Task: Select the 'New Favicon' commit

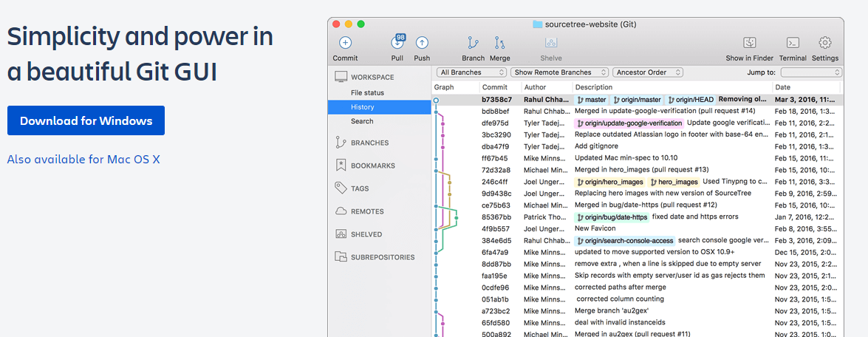Action: coord(638,228)
